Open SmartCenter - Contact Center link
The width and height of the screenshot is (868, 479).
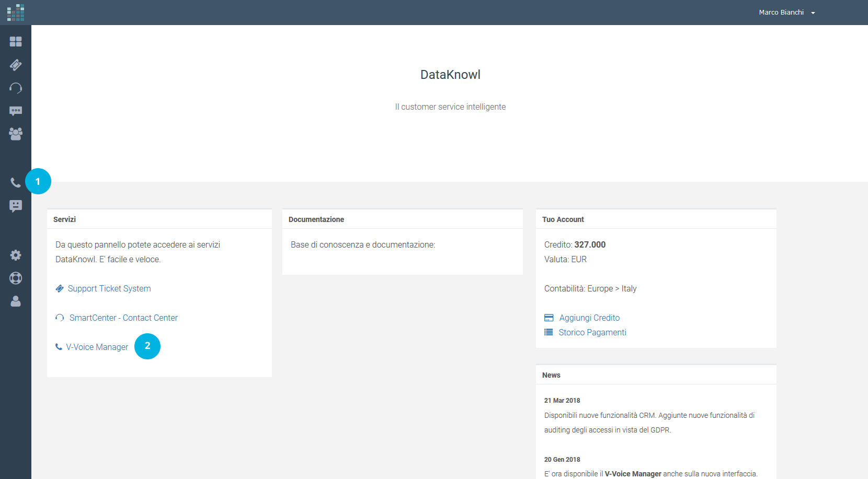(x=123, y=318)
